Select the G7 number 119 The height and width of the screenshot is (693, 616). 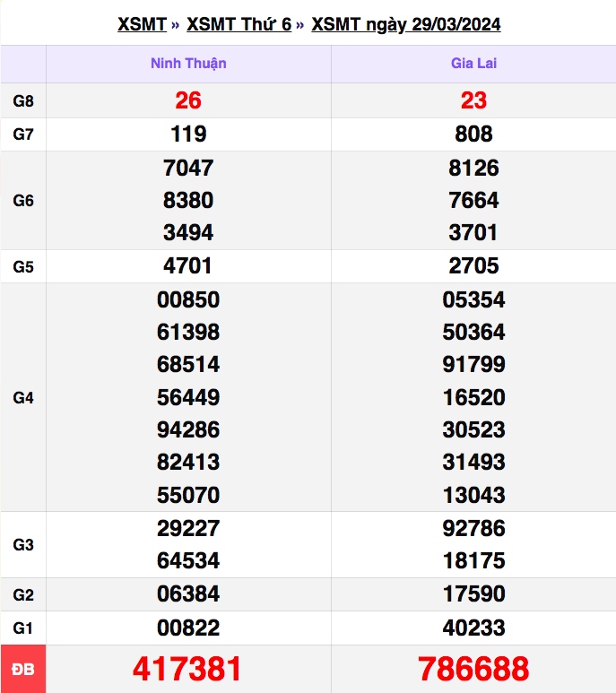pyautogui.click(x=188, y=134)
